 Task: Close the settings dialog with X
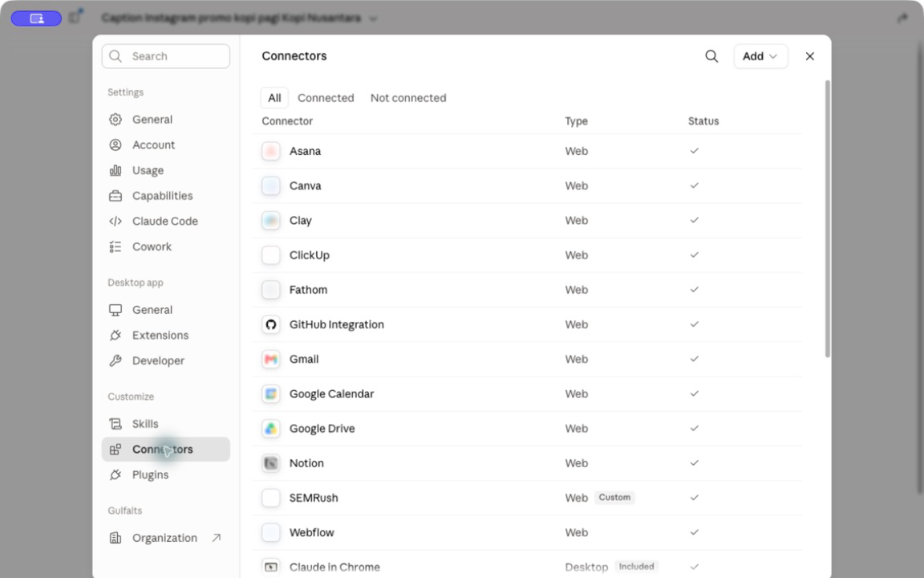click(809, 56)
